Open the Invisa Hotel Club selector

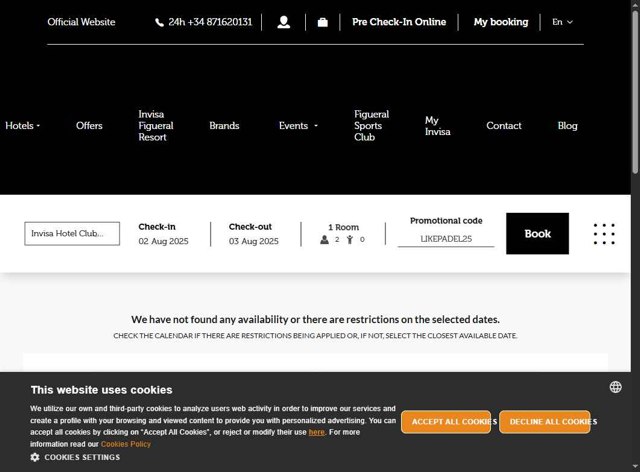[72, 234]
